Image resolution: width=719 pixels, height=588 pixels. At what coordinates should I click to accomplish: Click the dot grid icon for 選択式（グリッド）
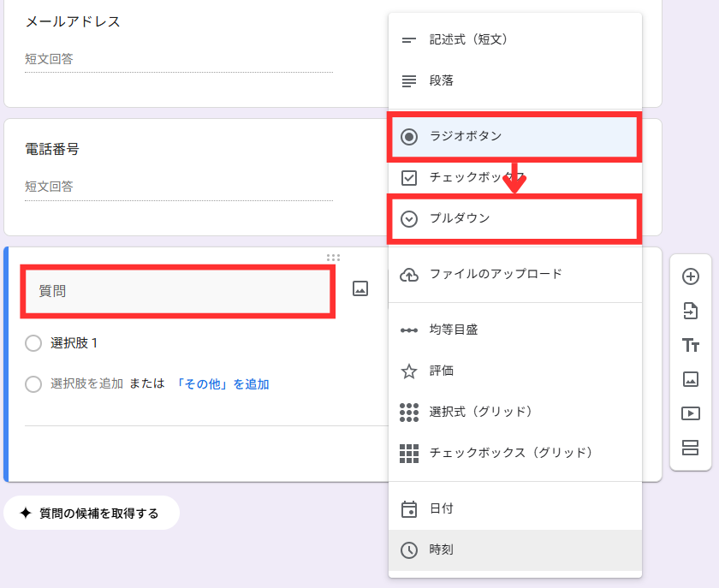pyautogui.click(x=409, y=413)
